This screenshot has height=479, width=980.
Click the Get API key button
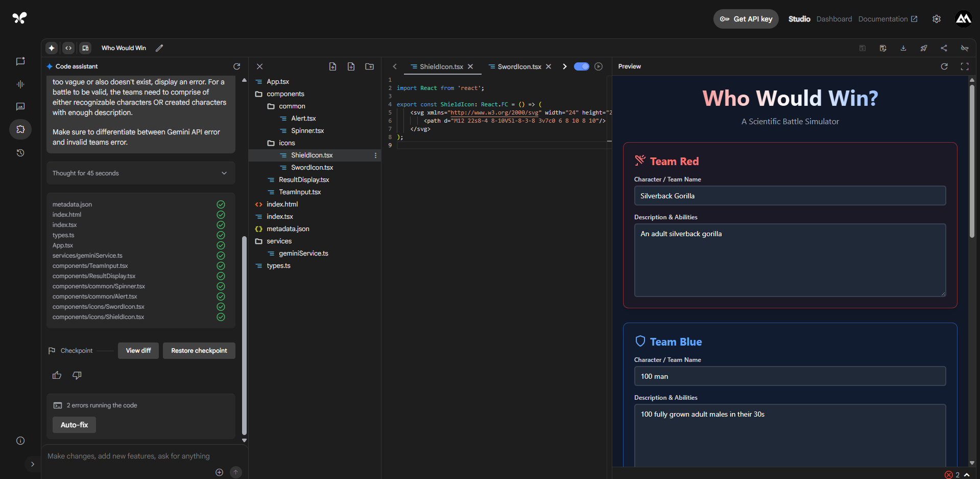coord(746,19)
